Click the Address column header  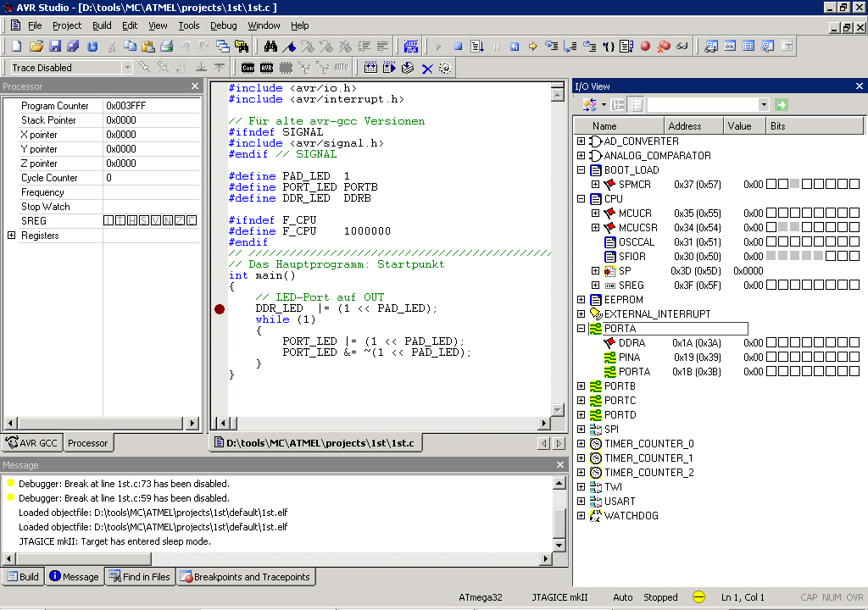pos(693,126)
